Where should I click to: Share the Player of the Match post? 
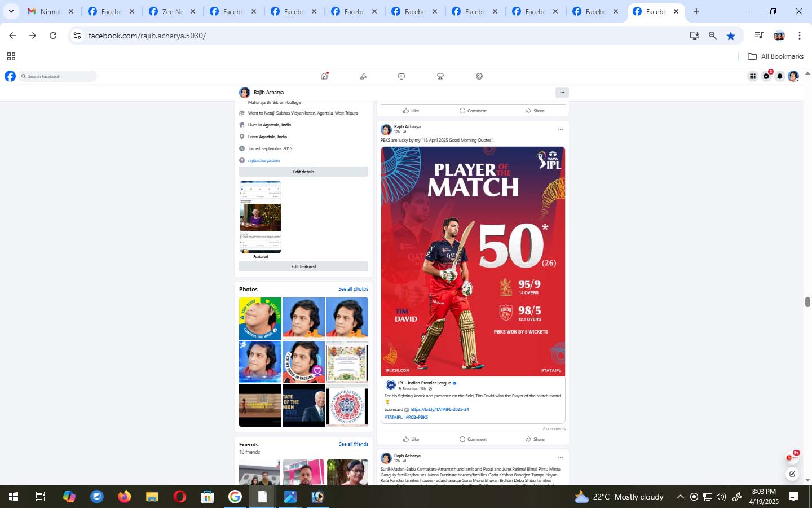coord(535,439)
